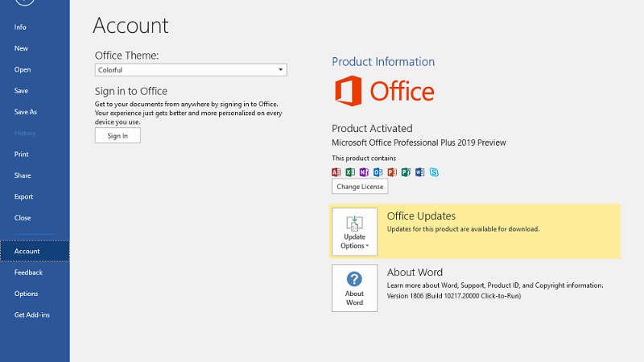Click the PowerPoint app icon
The image size is (644, 362).
point(392,172)
